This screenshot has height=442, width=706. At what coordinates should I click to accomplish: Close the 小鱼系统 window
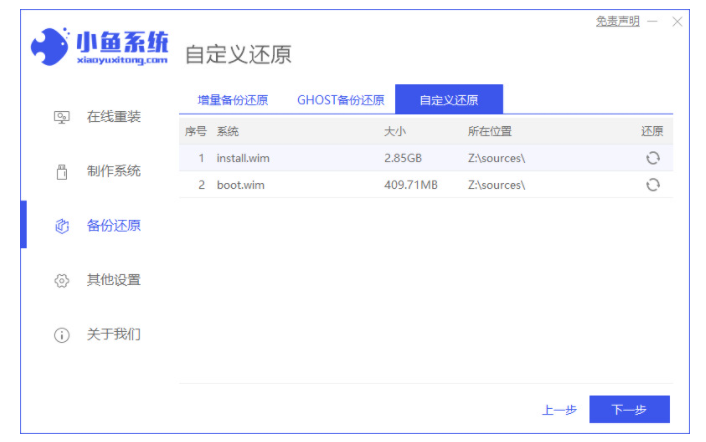(677, 22)
